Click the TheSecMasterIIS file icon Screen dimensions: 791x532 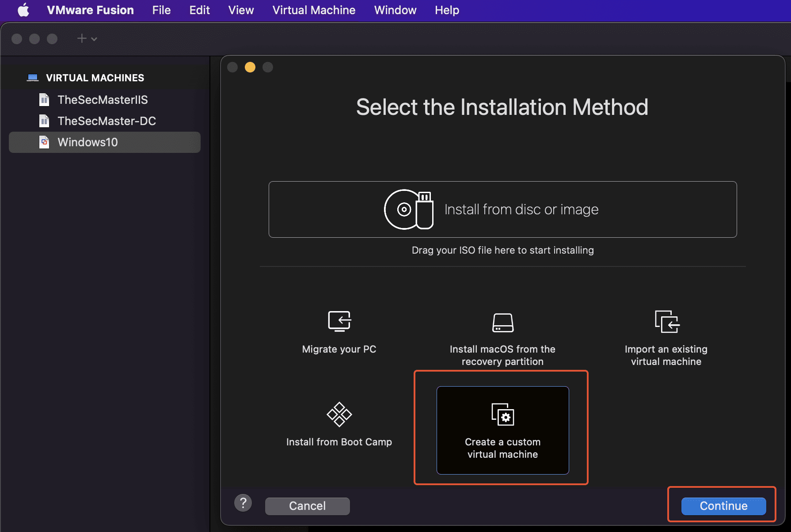[x=44, y=100]
